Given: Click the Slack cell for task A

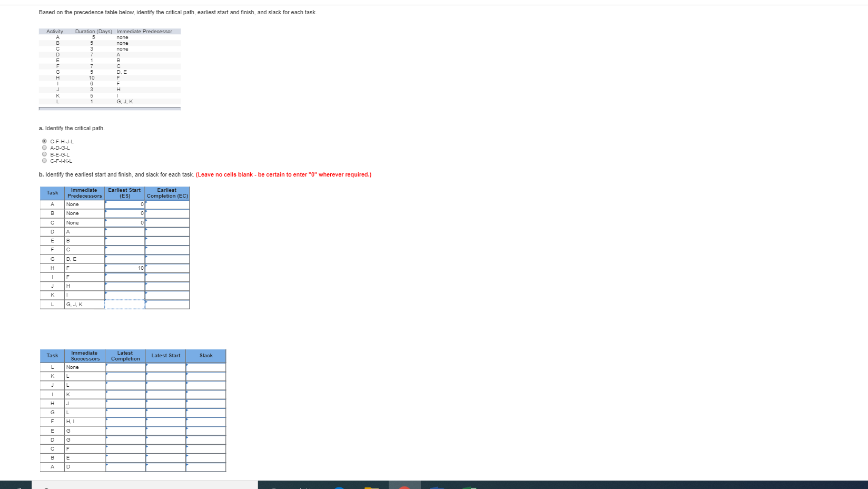Looking at the screenshot, I should (x=205, y=467).
